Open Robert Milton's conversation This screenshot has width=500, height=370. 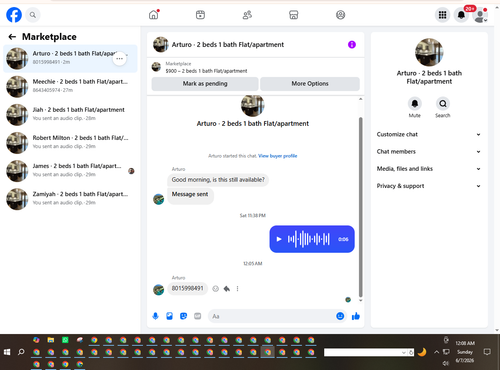pos(70,143)
